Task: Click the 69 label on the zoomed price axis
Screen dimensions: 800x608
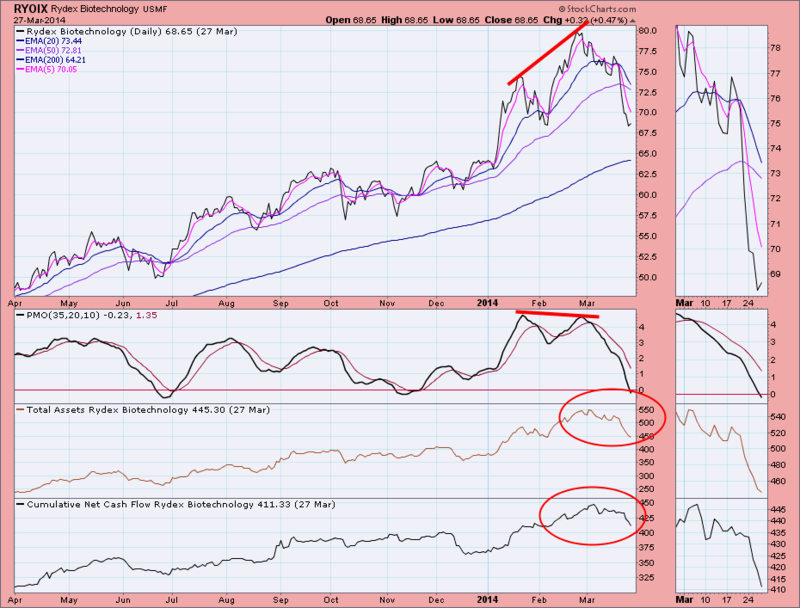Action: click(776, 274)
